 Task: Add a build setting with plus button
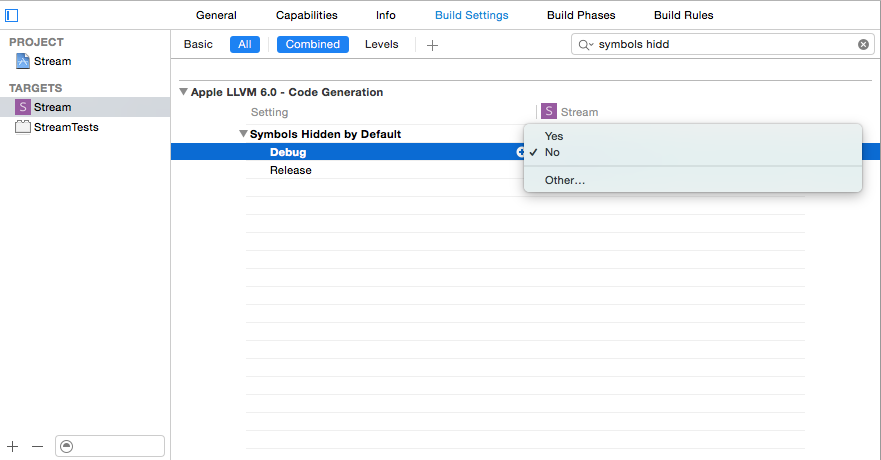coord(432,45)
